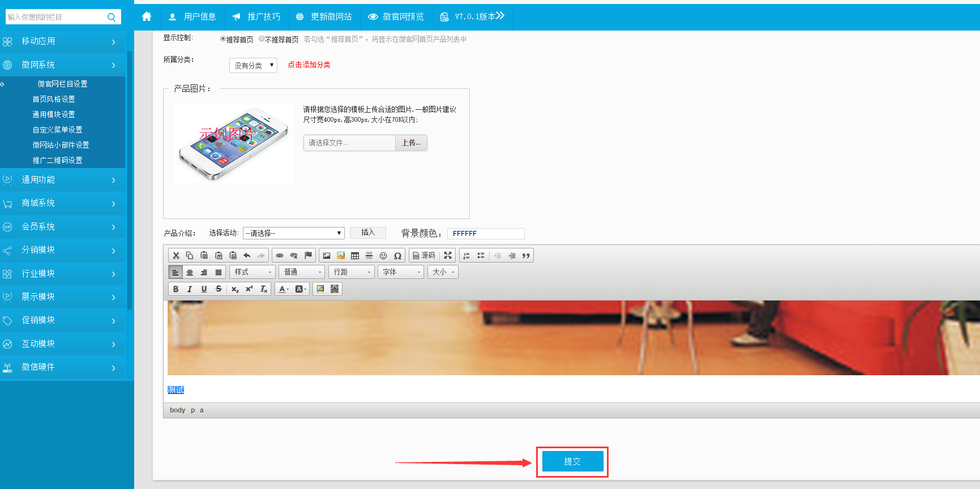Toggle 源码 source code view

pos(424,256)
